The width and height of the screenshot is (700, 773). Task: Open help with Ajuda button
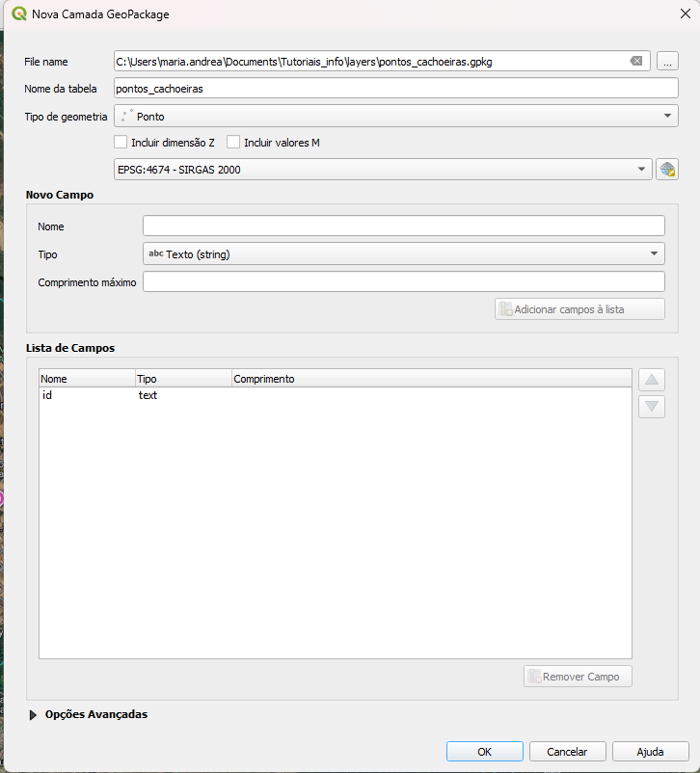pos(649,751)
